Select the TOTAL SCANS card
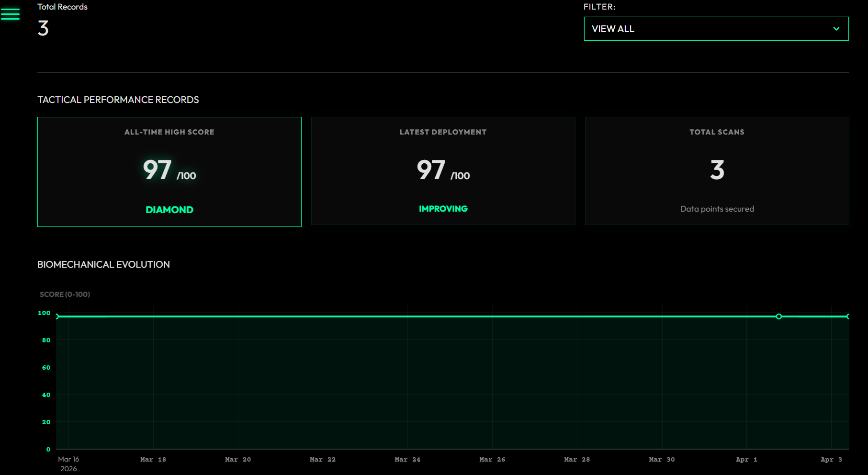Screen dimensions: 868x475 tap(716, 171)
